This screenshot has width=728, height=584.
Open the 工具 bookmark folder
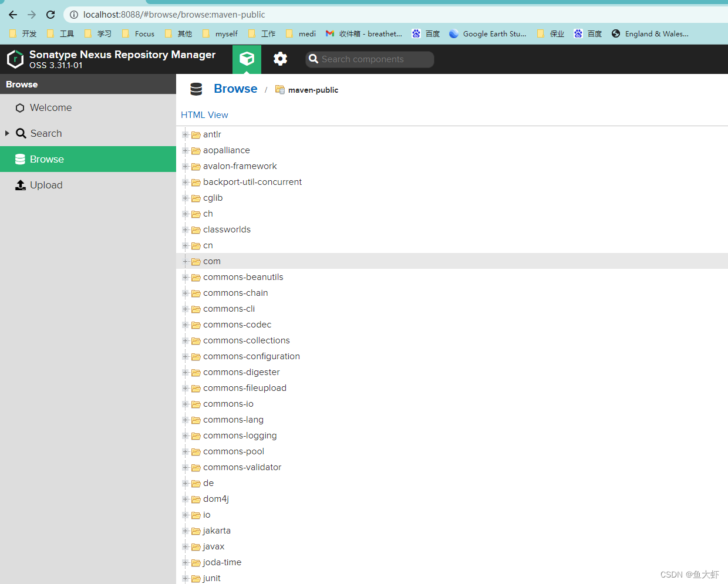tap(60, 34)
